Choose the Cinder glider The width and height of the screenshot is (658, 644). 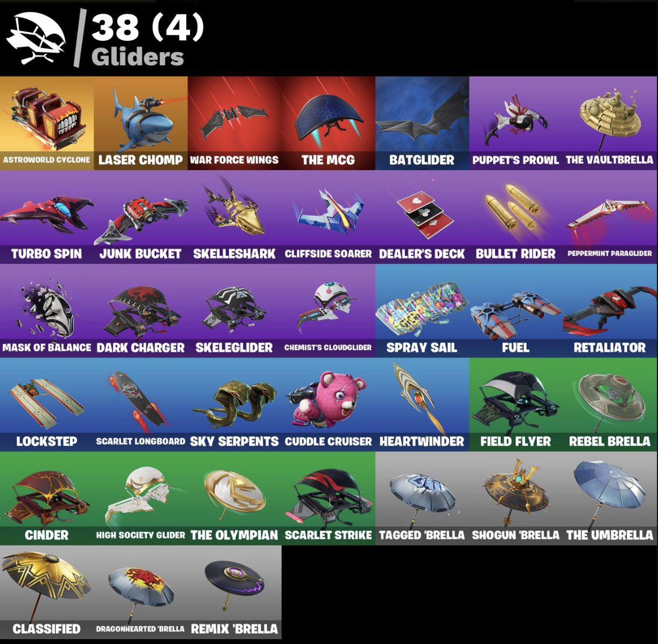click(47, 498)
